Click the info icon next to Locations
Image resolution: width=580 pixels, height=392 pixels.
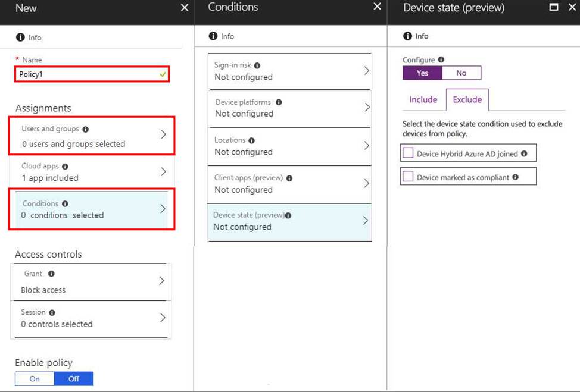click(251, 140)
